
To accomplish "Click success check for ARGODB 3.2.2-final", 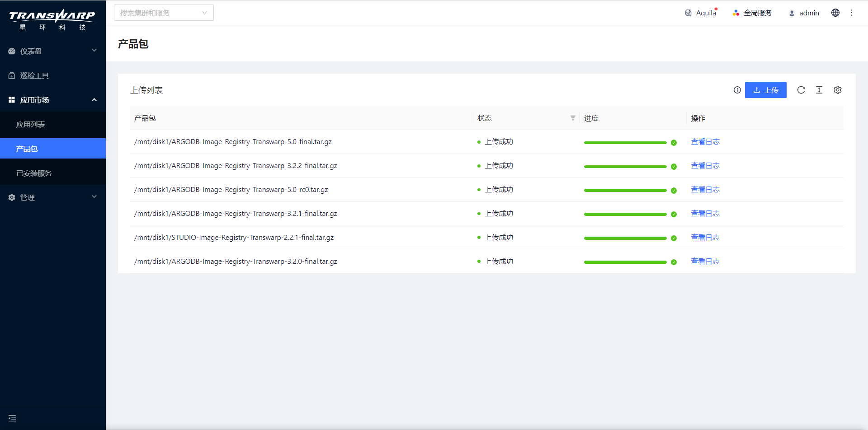I will [674, 167].
